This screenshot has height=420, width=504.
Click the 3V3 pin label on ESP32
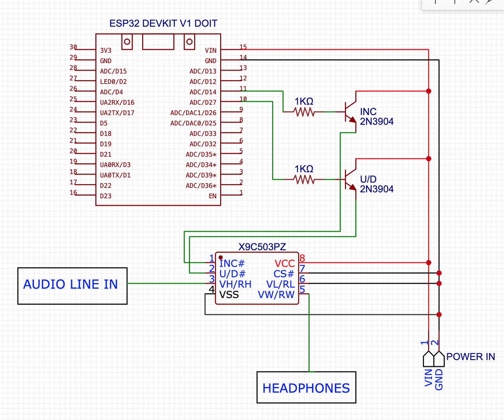pos(106,50)
